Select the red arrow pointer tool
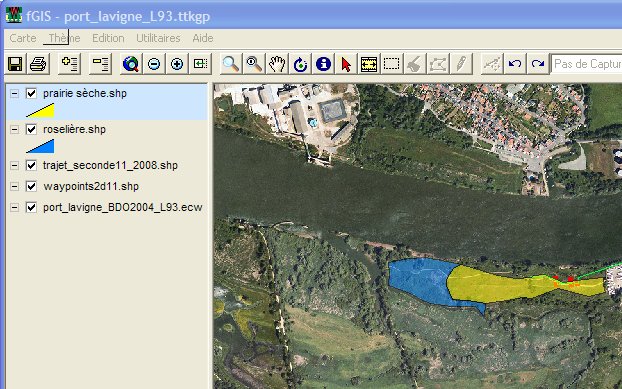Image resolution: width=622 pixels, height=389 pixels. [x=346, y=64]
